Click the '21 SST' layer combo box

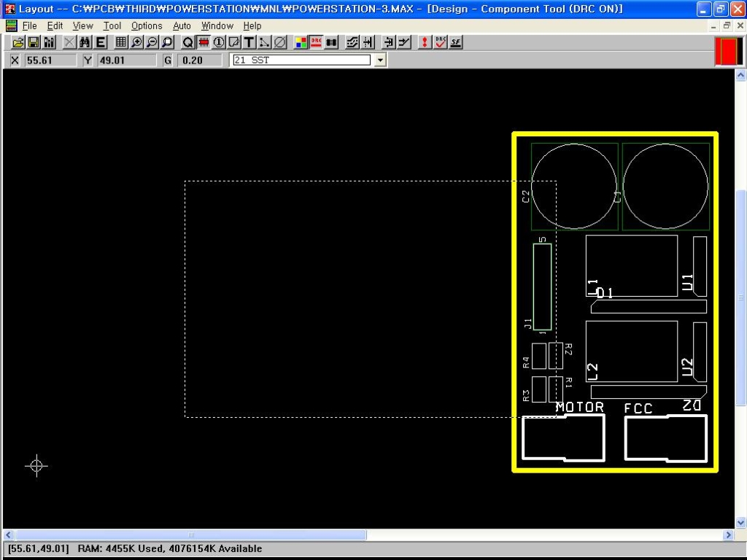[301, 60]
